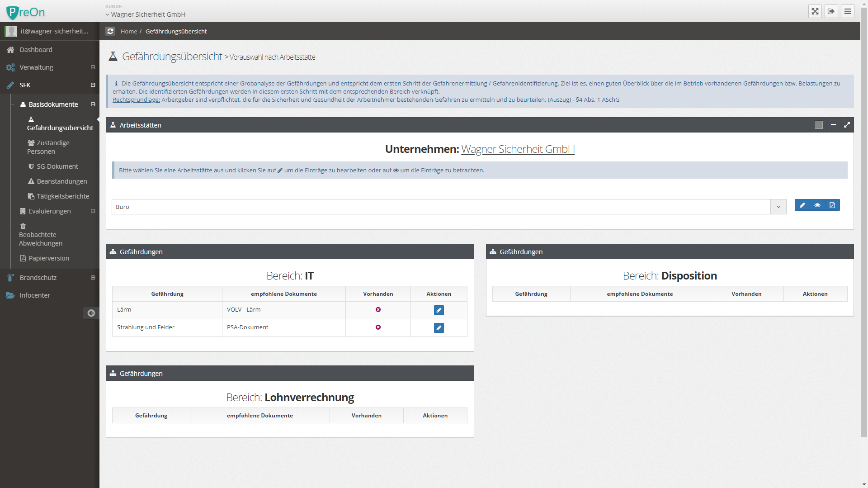Open Infocenter in the sidebar
The width and height of the screenshot is (868, 488).
tap(35, 295)
